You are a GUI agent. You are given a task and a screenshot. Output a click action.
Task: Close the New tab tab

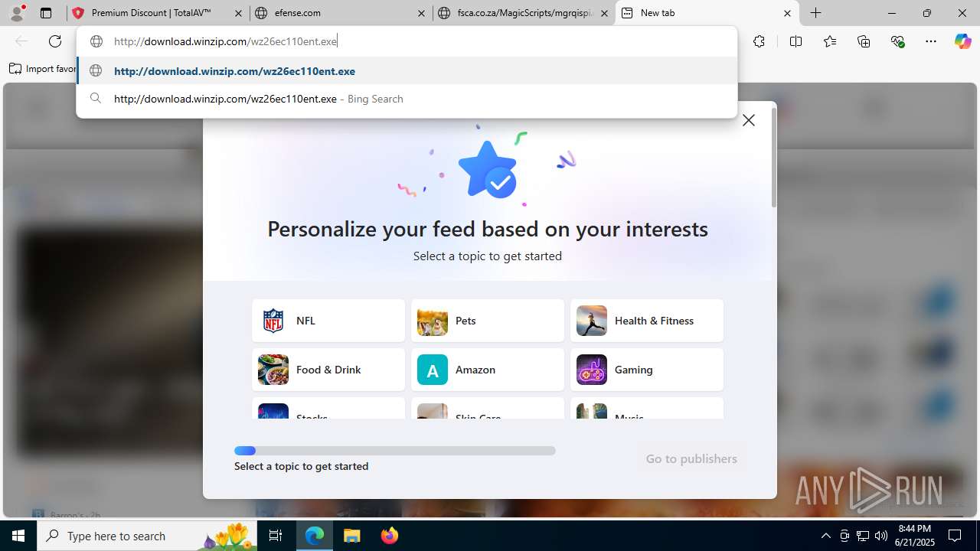787,13
